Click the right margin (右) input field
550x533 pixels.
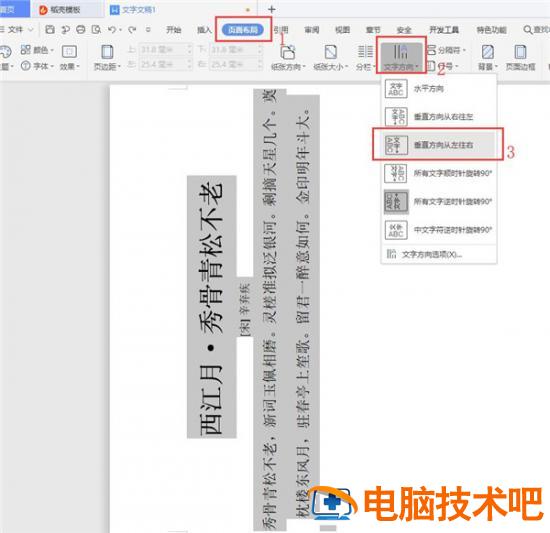(236, 65)
